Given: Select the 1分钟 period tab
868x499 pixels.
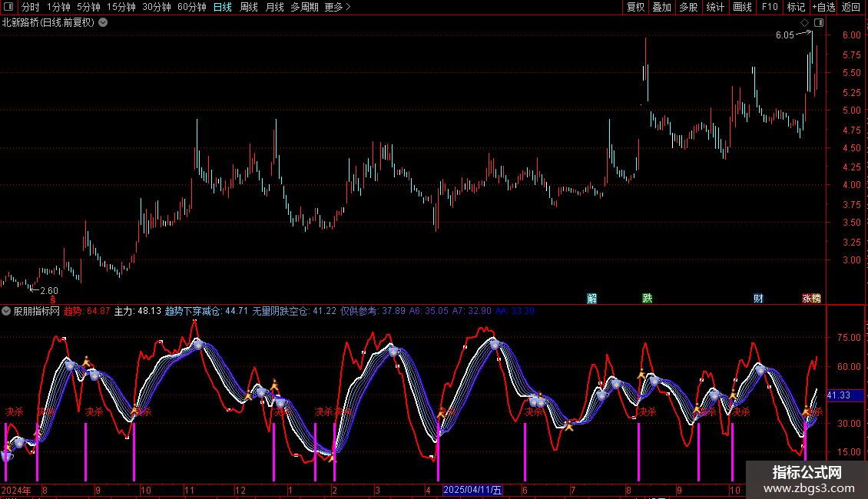Looking at the screenshot, I should click(x=58, y=7).
